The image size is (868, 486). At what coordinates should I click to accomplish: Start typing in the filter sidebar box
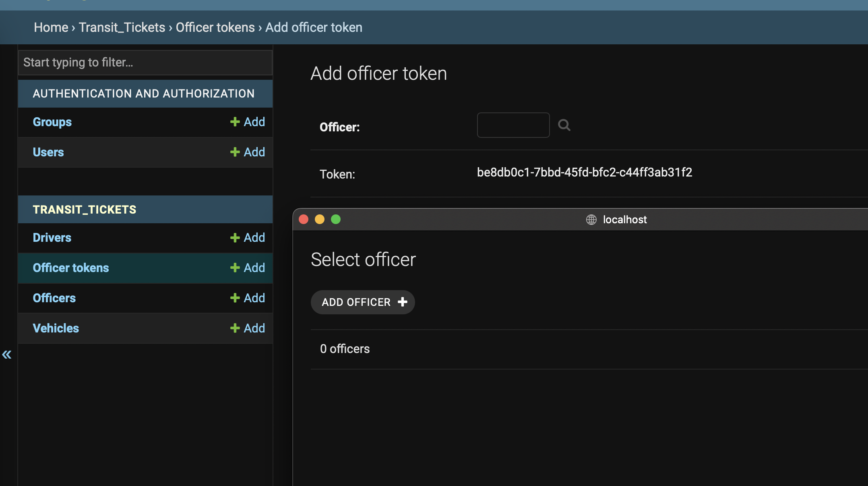tap(145, 62)
